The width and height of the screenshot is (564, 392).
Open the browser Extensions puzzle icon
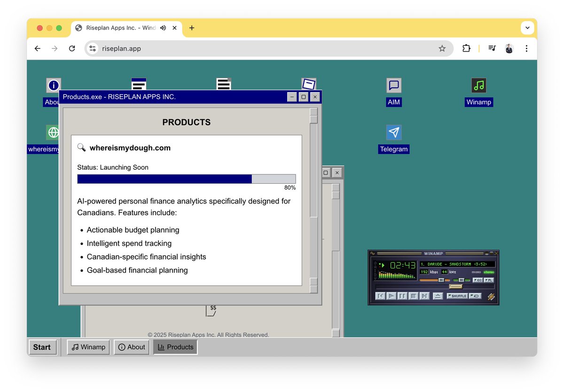466,48
